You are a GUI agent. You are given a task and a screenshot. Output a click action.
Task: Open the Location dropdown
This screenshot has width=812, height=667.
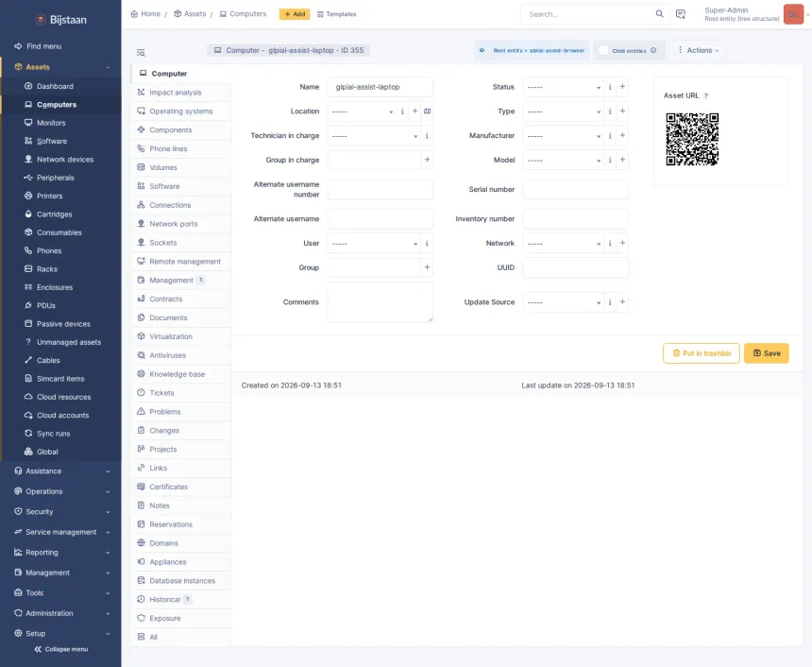coord(362,111)
